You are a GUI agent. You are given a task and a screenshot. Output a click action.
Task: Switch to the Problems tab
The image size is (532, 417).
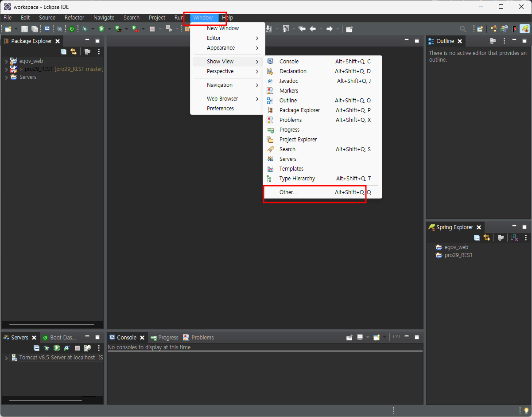tap(198, 338)
